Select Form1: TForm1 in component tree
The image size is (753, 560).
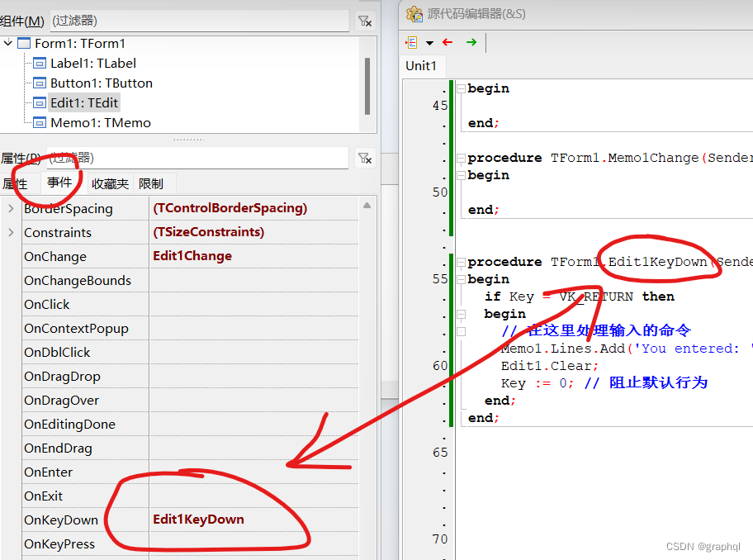[80, 43]
